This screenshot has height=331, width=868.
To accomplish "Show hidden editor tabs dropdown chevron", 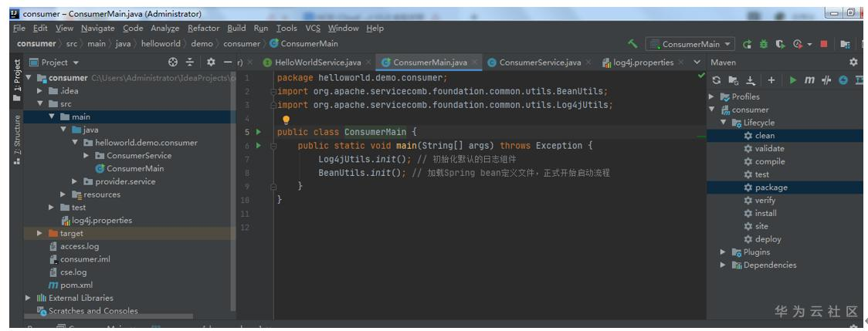I will (x=697, y=62).
